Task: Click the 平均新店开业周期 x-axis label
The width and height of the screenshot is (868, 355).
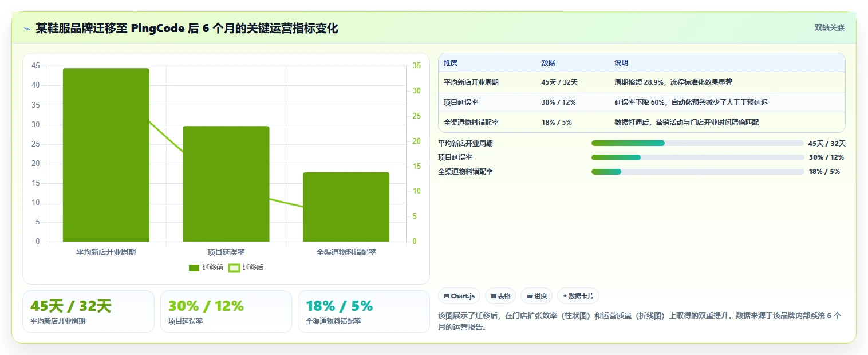Action: coord(106,252)
